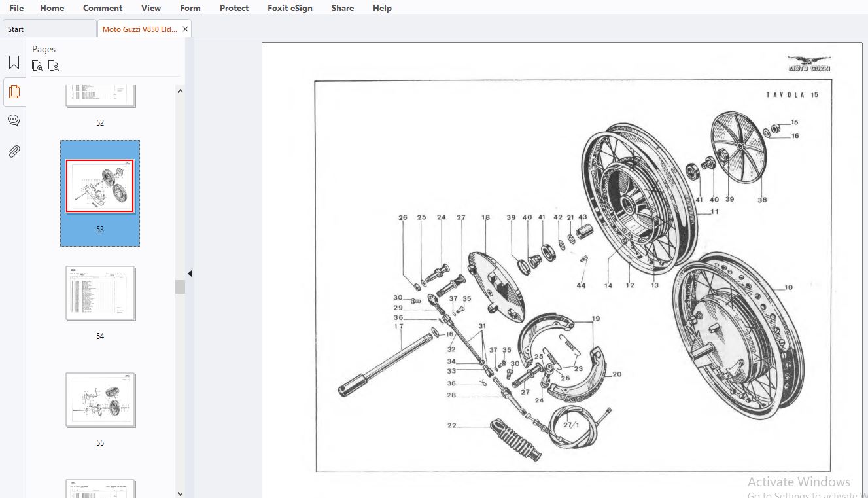Open the Attachments paperclip panel icon
868x498 pixels.
14,151
